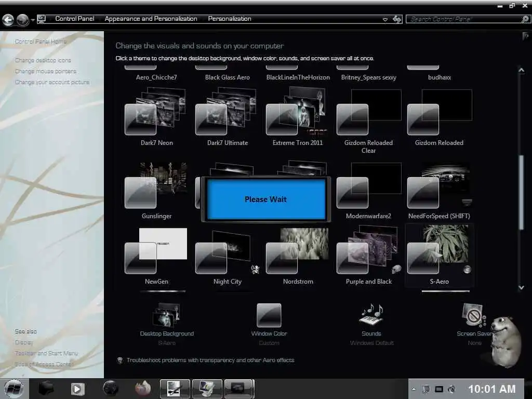Apply the NewGen theme
This screenshot has height=399, width=532.
156,256
